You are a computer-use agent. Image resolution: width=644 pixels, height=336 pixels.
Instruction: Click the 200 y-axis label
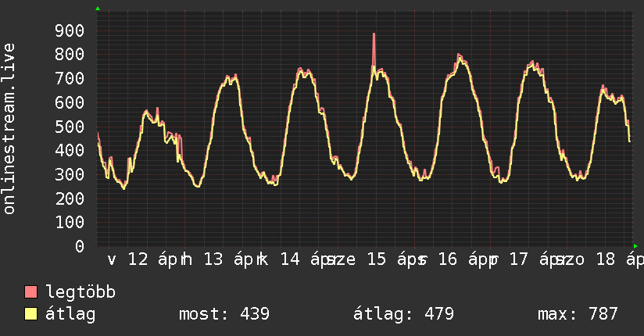[x=70, y=198]
